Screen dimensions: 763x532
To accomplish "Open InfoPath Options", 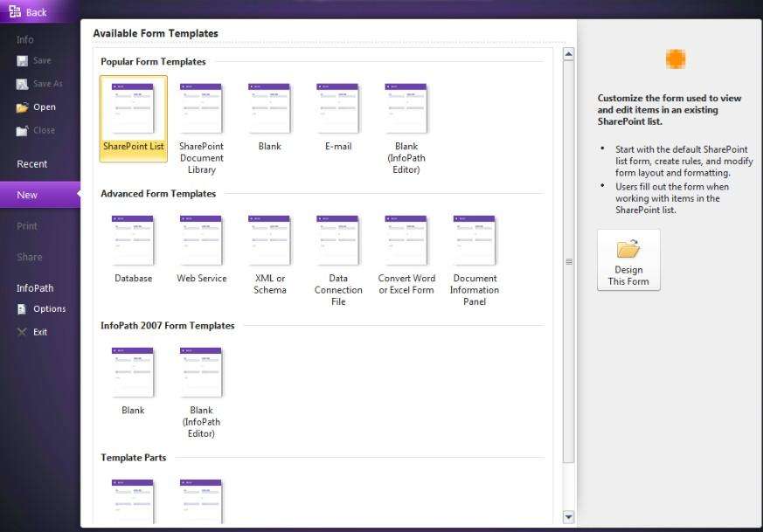I will [48, 309].
